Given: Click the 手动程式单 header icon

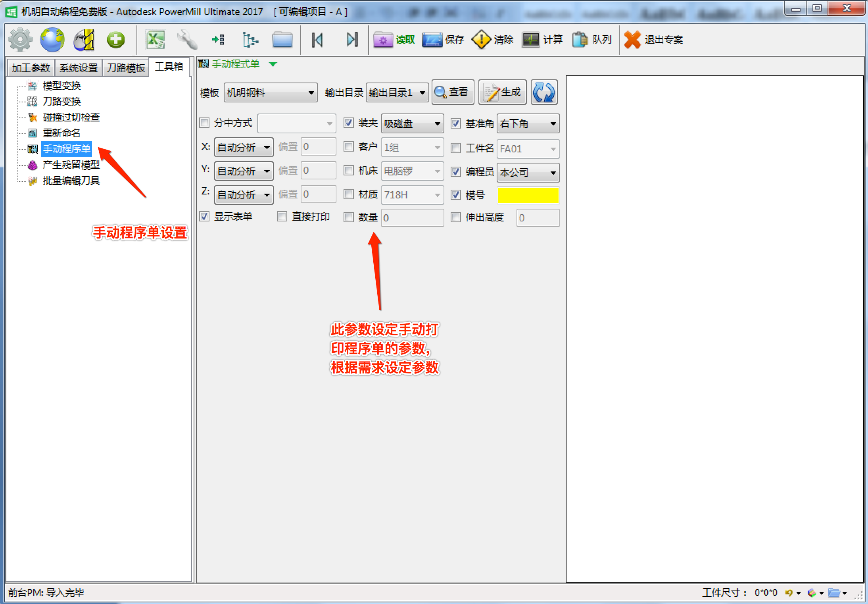Looking at the screenshot, I should click(203, 64).
